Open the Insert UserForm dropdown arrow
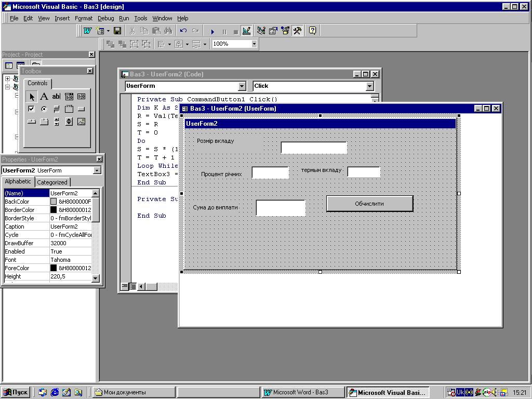Viewport: 532px width, 399px height. (x=108, y=31)
